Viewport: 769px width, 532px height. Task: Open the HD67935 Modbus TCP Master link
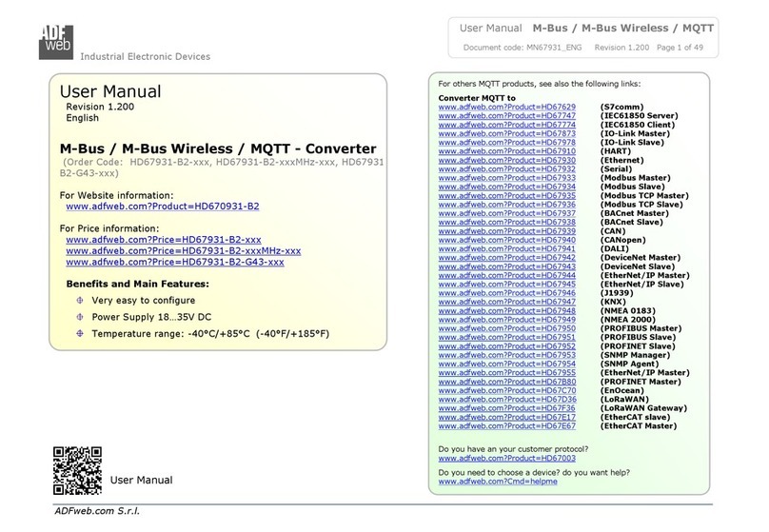tap(507, 195)
